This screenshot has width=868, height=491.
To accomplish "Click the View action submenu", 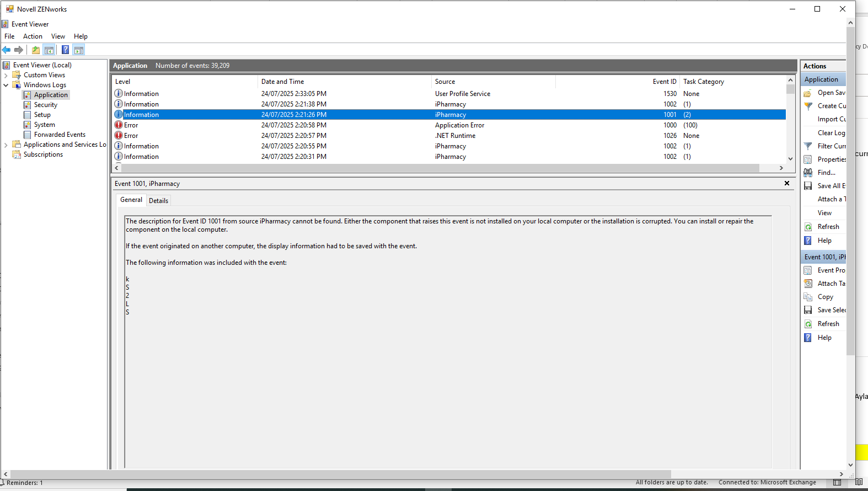I will [x=824, y=213].
